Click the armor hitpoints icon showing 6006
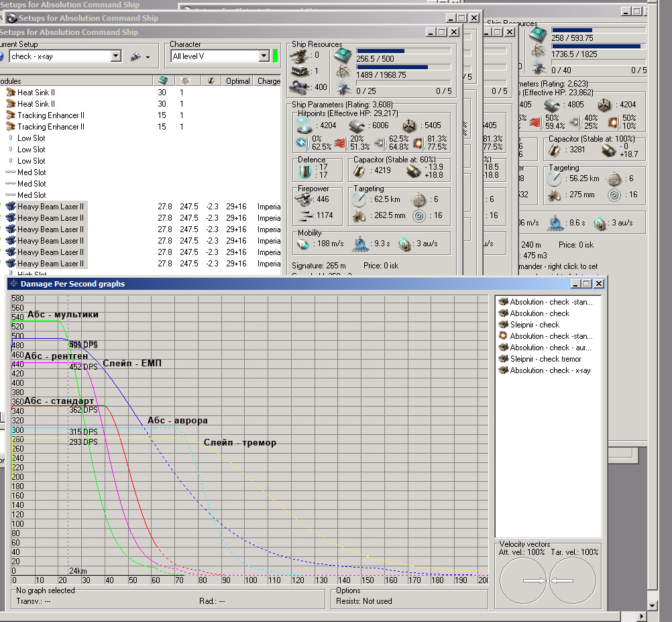 357,125
